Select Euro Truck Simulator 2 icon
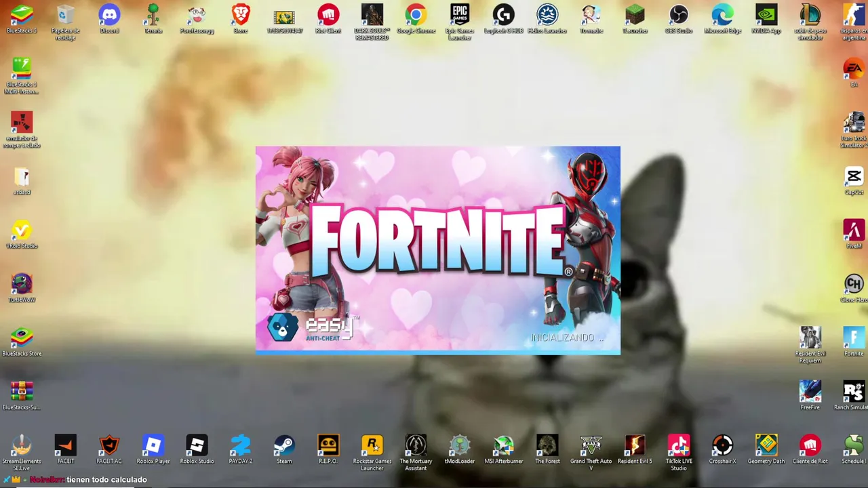The height and width of the screenshot is (488, 868). click(x=854, y=130)
